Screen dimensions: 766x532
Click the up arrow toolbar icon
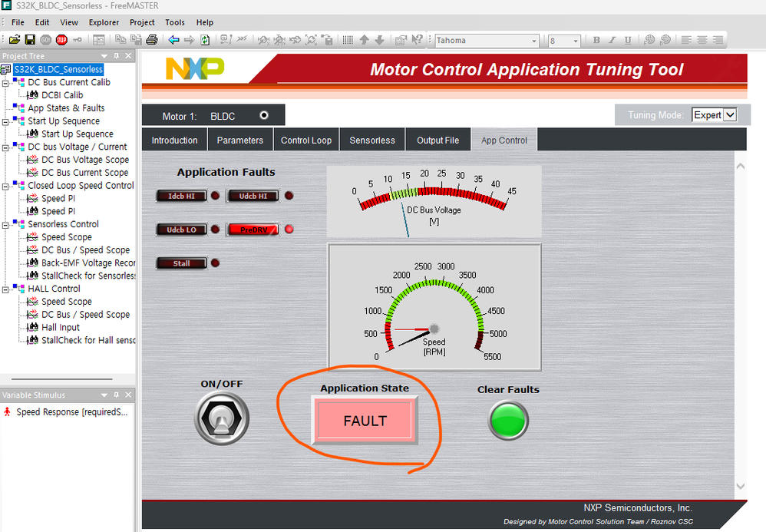(x=364, y=40)
